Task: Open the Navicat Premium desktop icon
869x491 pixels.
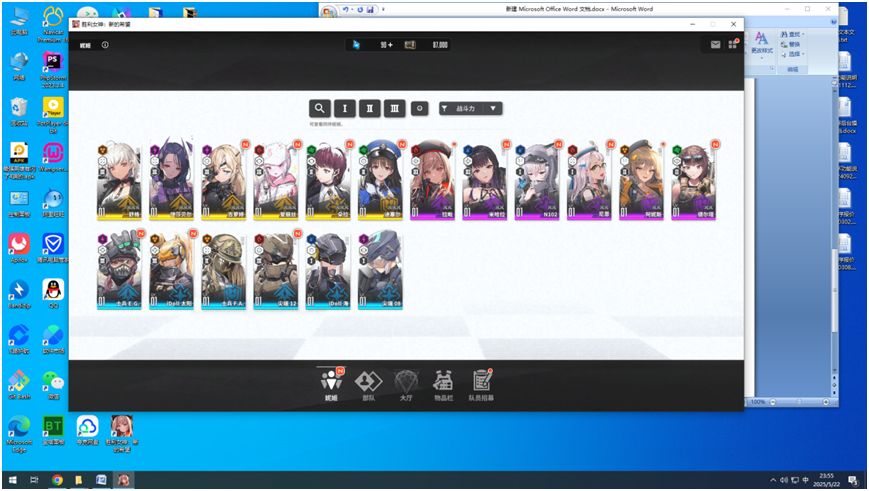Action: pyautogui.click(x=53, y=25)
